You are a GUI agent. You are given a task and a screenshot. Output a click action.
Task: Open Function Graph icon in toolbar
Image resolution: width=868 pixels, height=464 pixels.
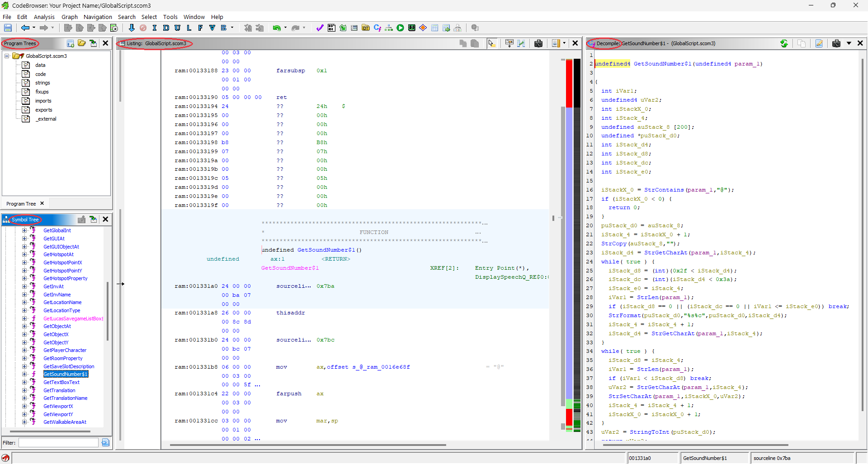click(x=389, y=28)
